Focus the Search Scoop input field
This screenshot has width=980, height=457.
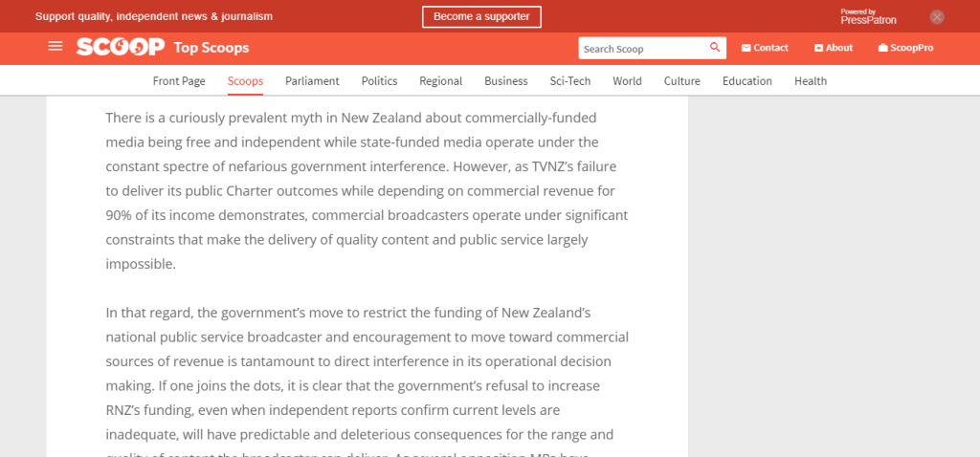[643, 49]
